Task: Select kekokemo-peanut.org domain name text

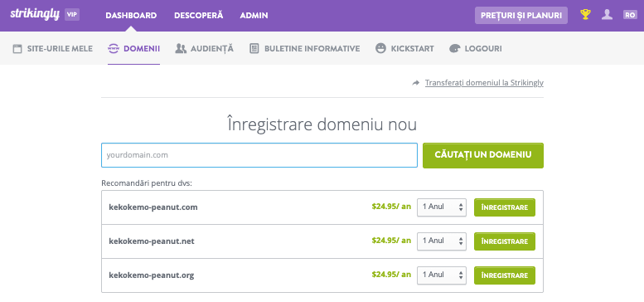Action: pos(152,275)
